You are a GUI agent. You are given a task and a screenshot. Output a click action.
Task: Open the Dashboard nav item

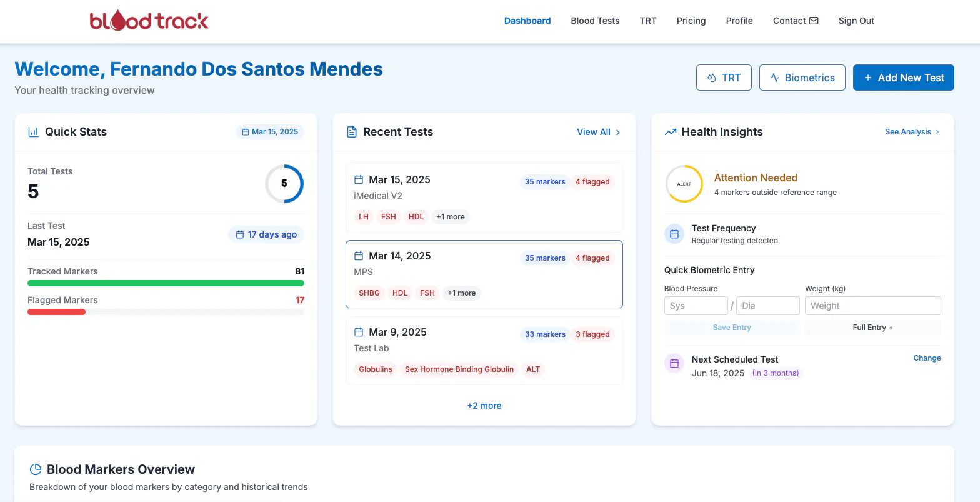[527, 21]
